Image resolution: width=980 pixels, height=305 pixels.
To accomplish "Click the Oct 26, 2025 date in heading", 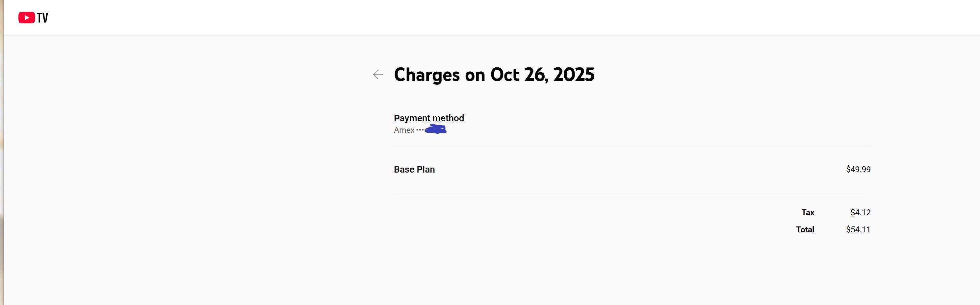I will click(542, 75).
